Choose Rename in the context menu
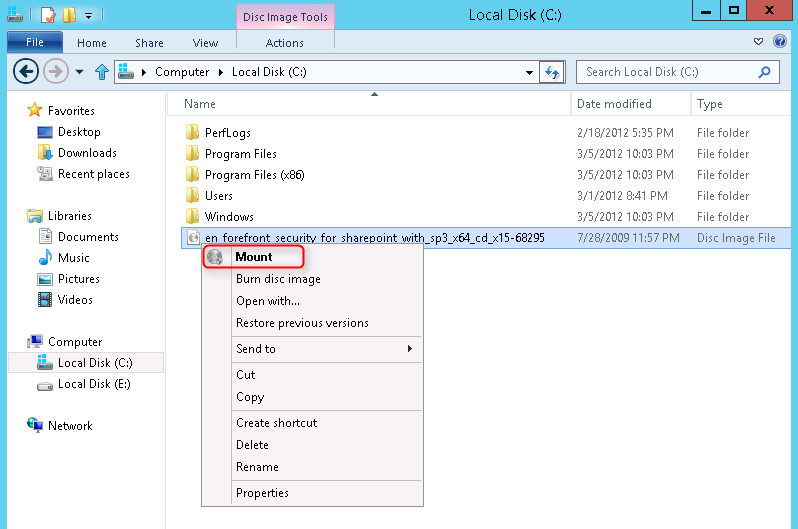Viewport: 798px width, 529px height. [x=312, y=467]
